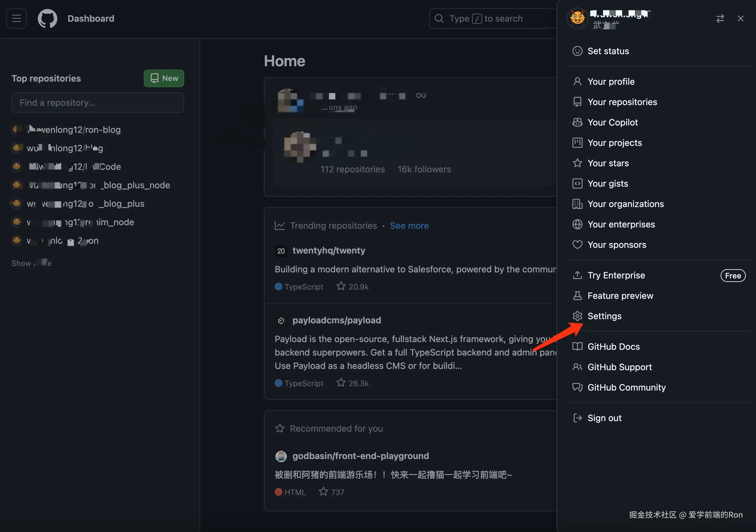The height and width of the screenshot is (532, 756).
Task: Click the godbasin avatar thumbnail
Action: tap(281, 456)
